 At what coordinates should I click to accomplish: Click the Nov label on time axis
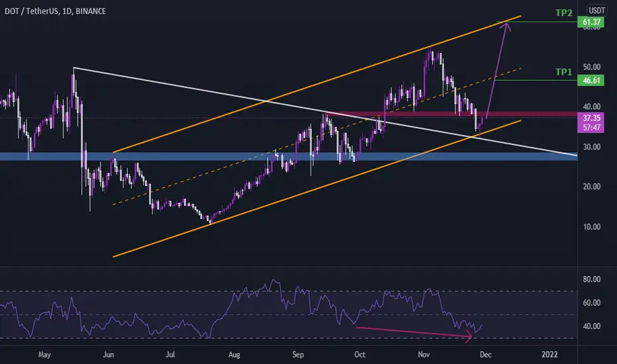424,355
